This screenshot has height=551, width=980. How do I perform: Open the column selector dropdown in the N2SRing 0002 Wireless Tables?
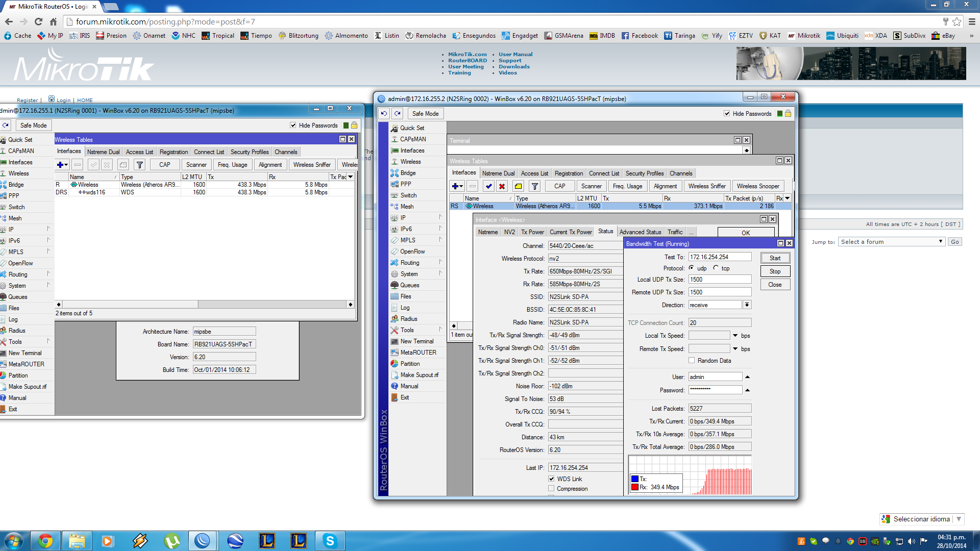pyautogui.click(x=788, y=198)
